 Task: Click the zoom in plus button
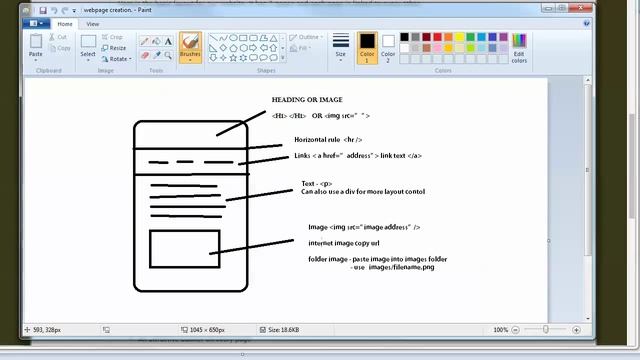point(576,330)
